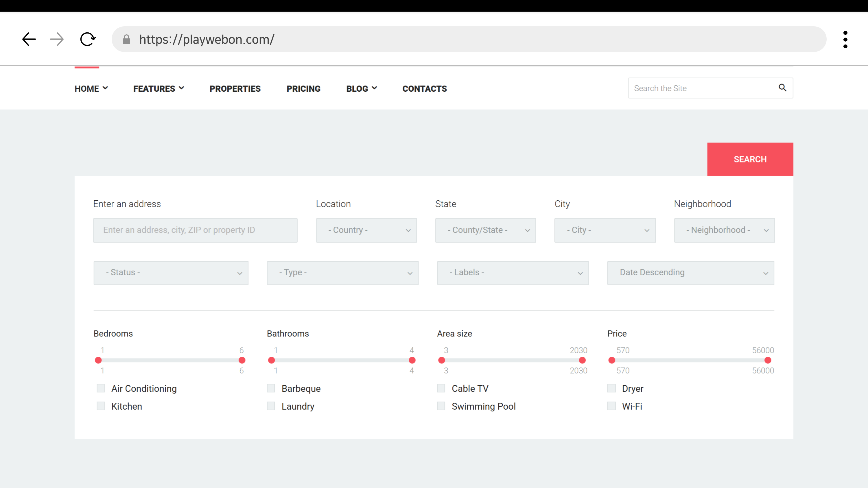Click the browser back arrow
Viewport: 868px width, 488px height.
coord(29,39)
